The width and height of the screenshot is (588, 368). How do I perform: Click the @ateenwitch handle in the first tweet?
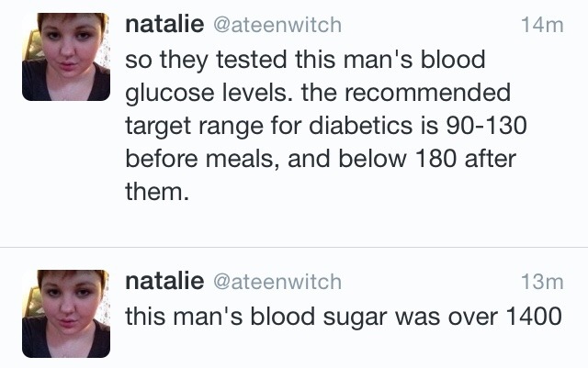pyautogui.click(x=277, y=27)
